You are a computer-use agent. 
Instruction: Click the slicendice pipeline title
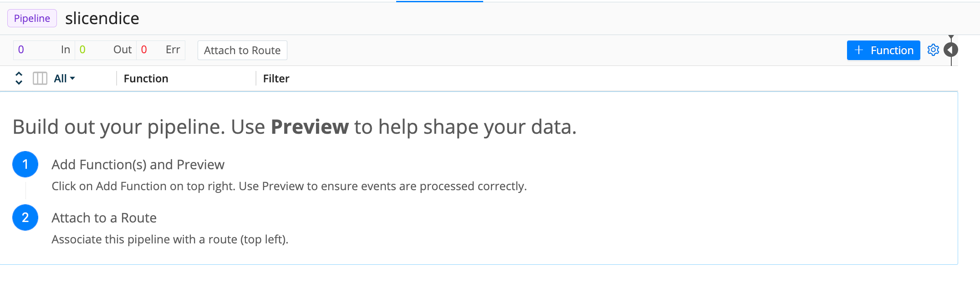102,18
